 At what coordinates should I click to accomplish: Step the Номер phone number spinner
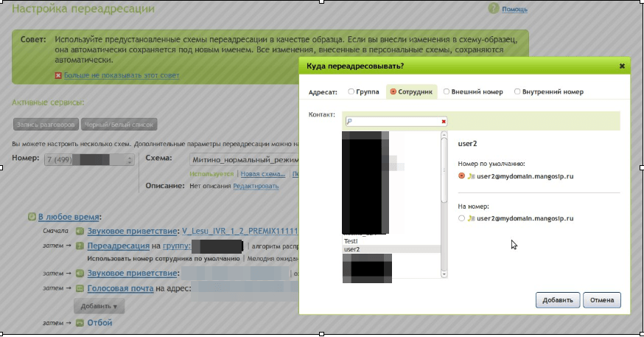pyautogui.click(x=130, y=159)
